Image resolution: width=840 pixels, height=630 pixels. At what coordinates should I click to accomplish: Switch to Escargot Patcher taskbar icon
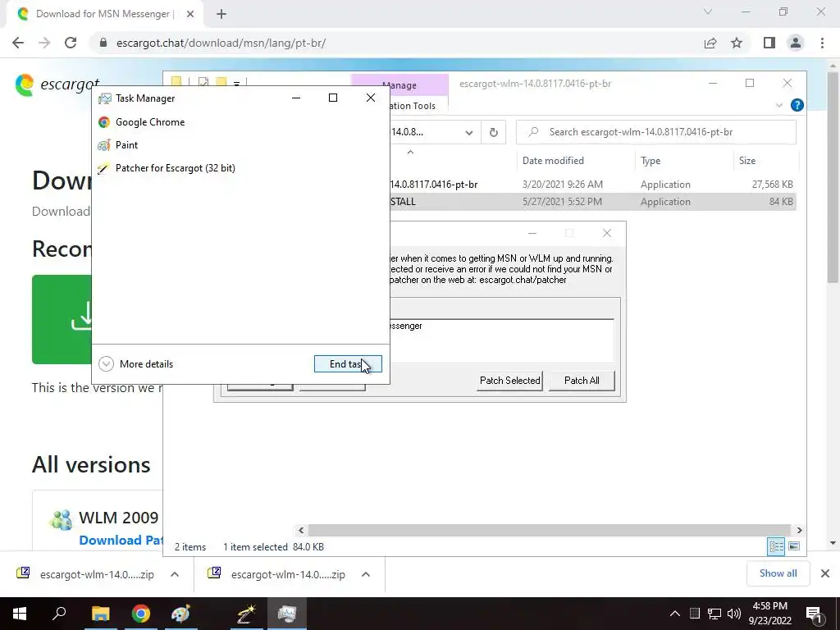point(247,614)
